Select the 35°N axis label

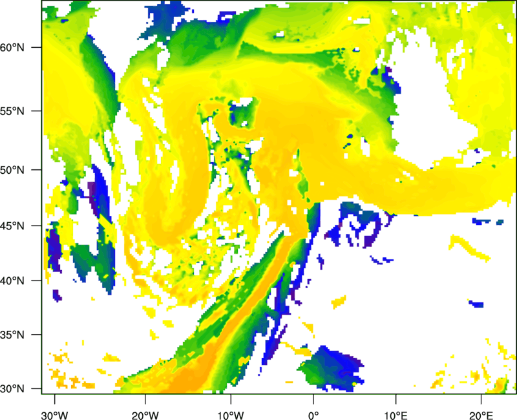pos(12,335)
